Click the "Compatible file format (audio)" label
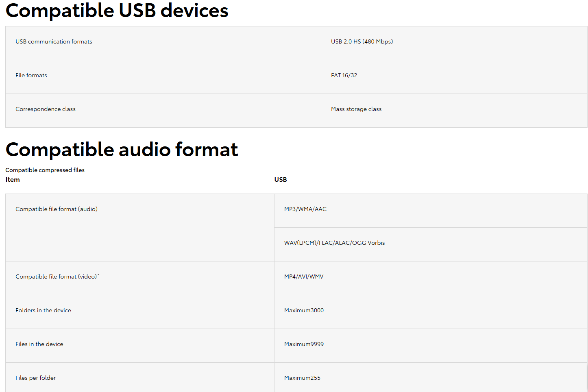This screenshot has height=392, width=588. coord(57,209)
